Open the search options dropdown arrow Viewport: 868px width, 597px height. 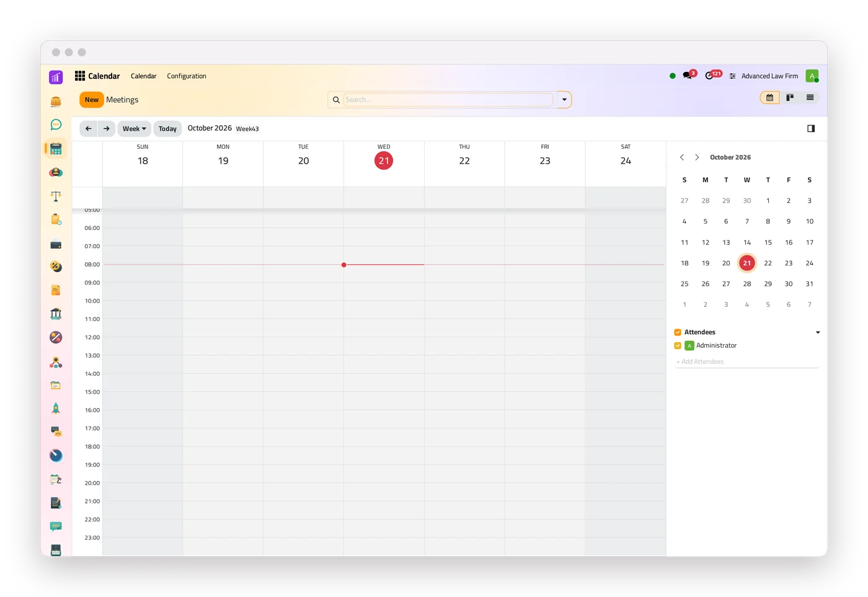click(x=564, y=100)
